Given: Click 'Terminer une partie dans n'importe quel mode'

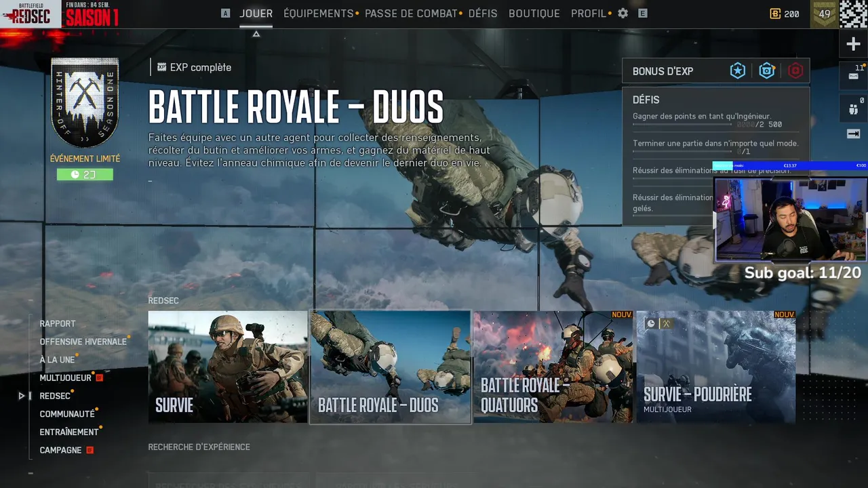Looking at the screenshot, I should point(715,143).
